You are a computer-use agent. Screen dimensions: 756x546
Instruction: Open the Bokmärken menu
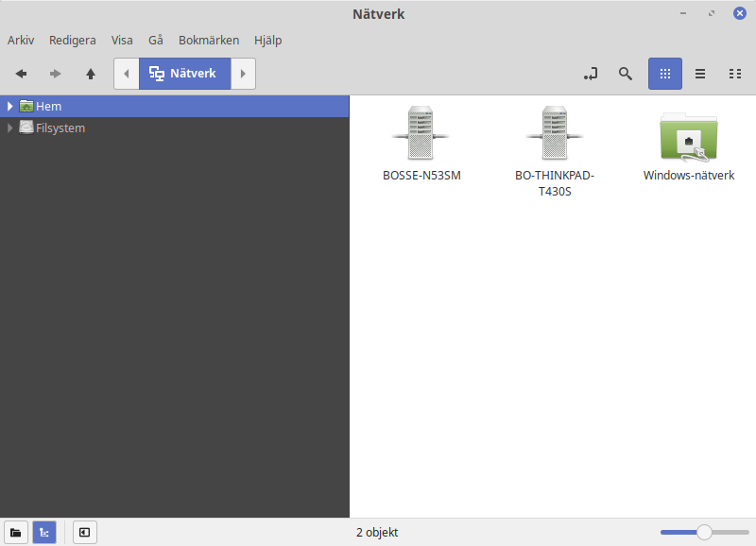click(x=209, y=40)
